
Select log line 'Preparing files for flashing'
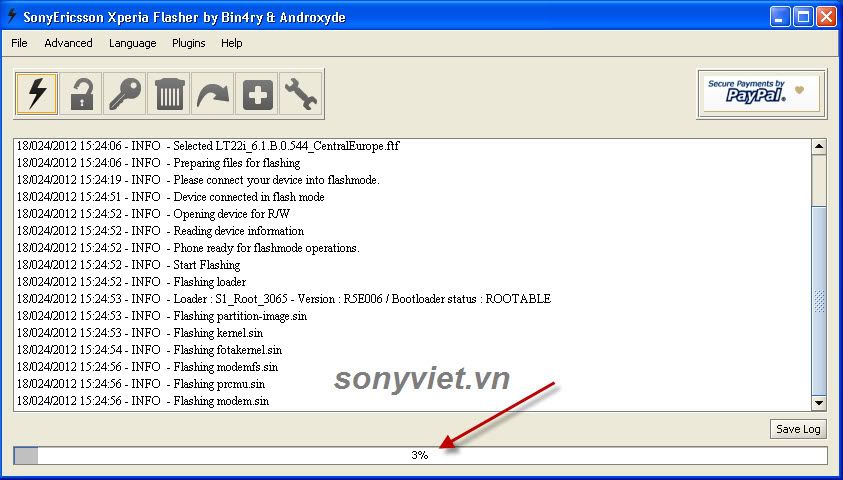[x=158, y=163]
